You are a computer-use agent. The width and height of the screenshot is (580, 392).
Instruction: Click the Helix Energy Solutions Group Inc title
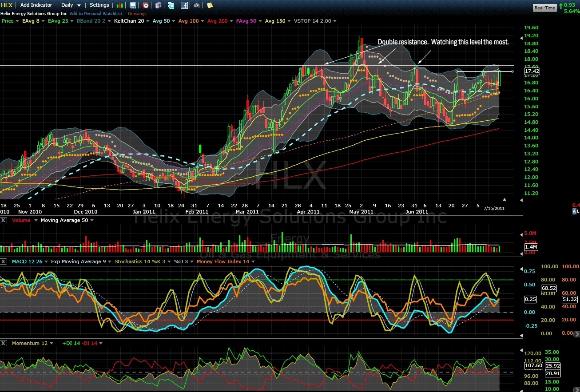coord(34,14)
